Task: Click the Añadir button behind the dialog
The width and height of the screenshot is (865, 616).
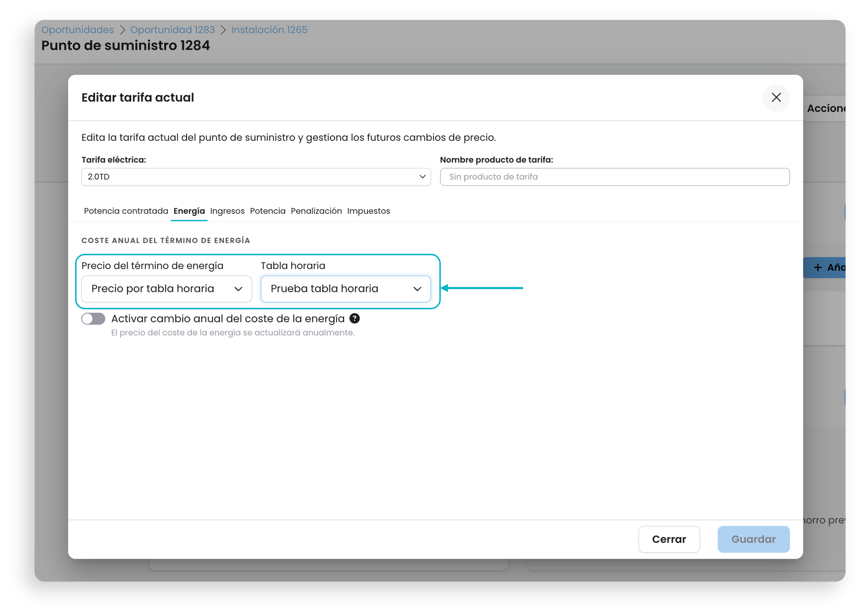Action: point(825,267)
